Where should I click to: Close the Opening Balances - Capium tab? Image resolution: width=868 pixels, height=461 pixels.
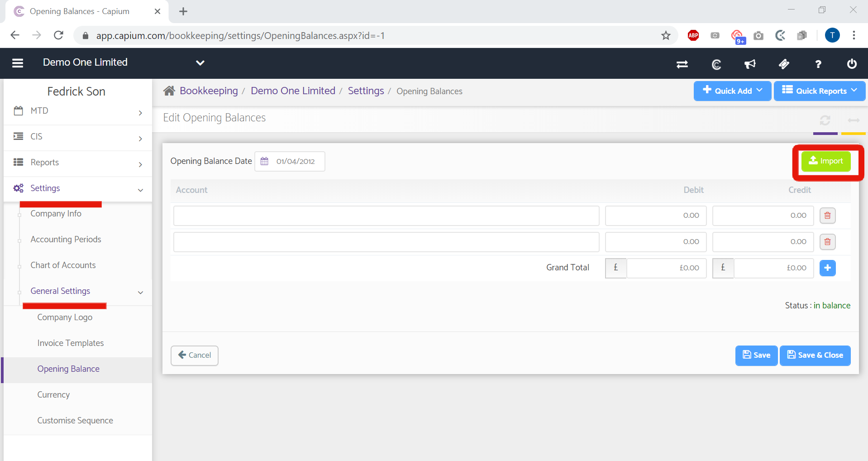(157, 11)
